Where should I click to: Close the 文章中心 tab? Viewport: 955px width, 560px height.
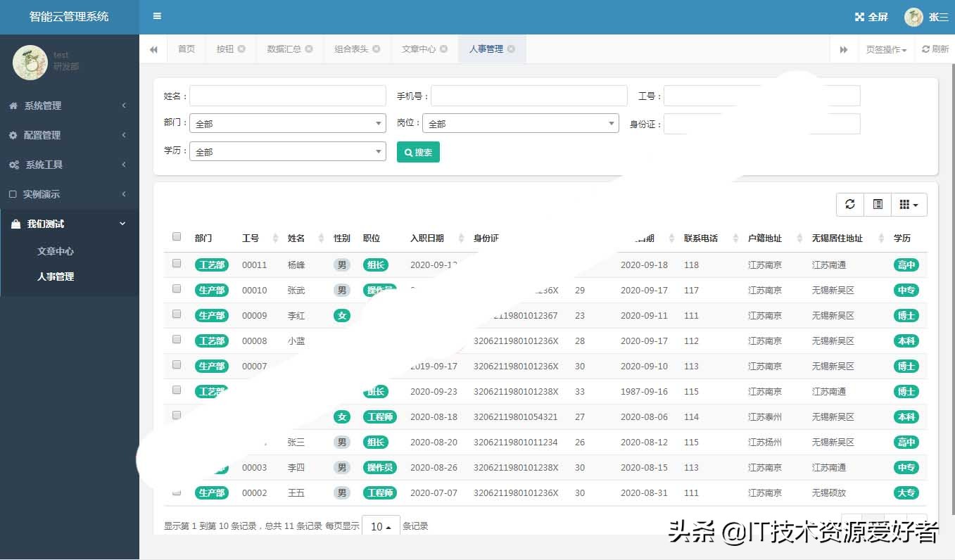pyautogui.click(x=443, y=49)
